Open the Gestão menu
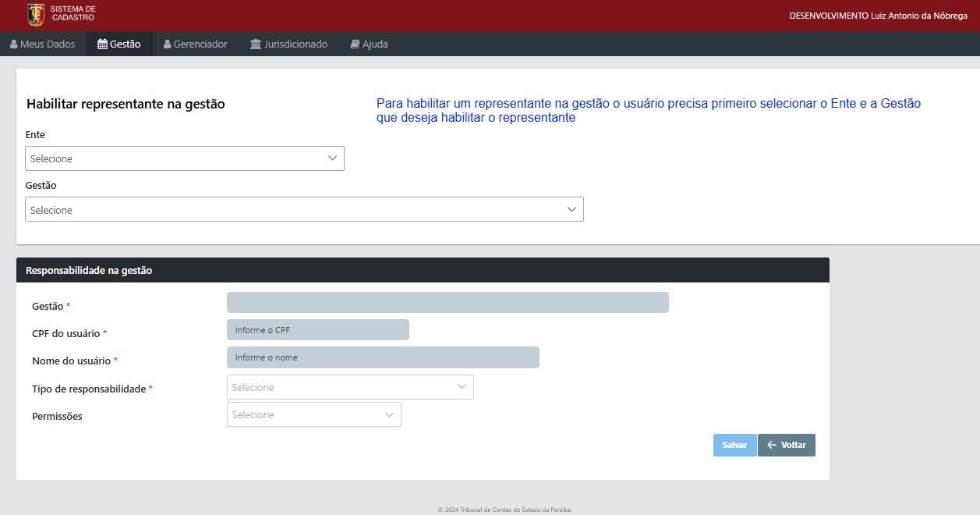This screenshot has width=980, height=515. (x=119, y=44)
